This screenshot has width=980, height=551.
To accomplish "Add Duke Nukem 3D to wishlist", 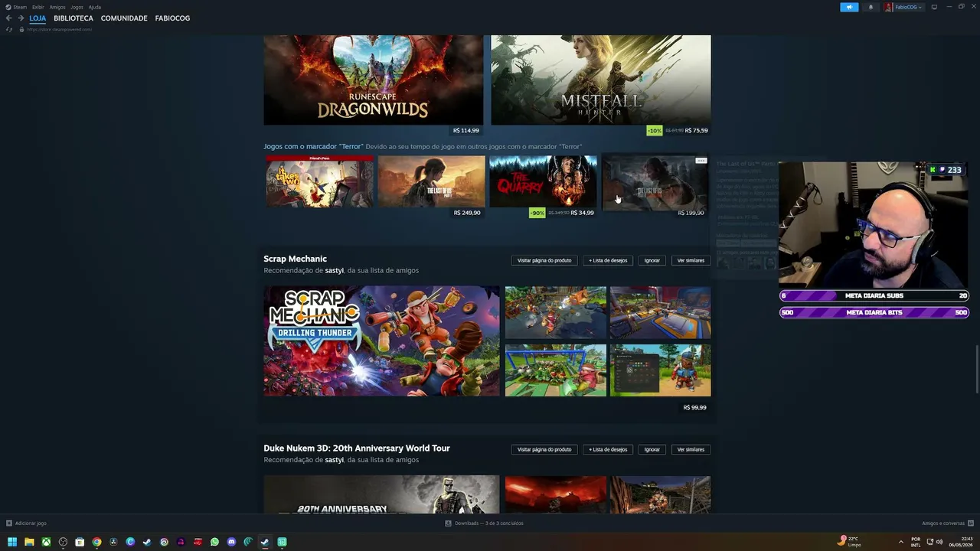I will (x=608, y=449).
